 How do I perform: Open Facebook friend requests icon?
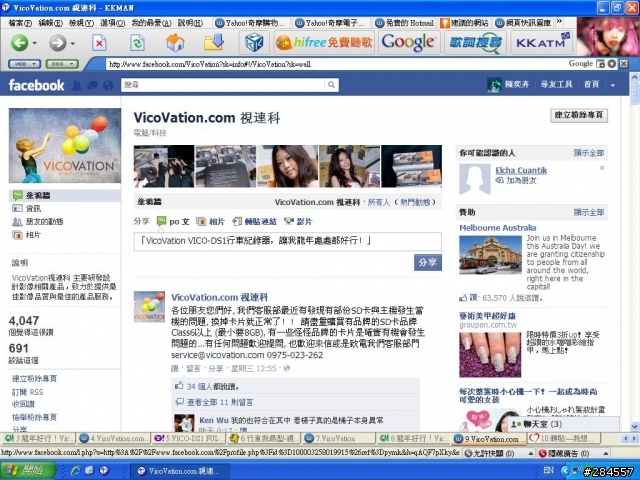pos(77,85)
